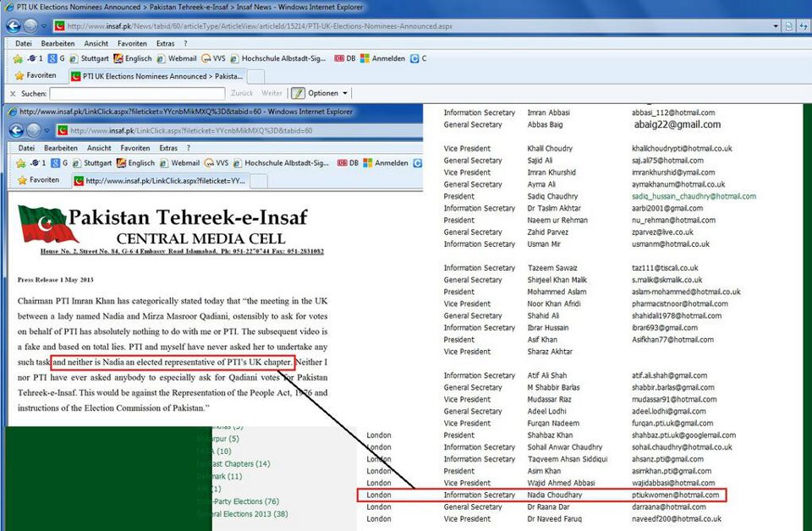Open Datei menu in top window

coord(24,43)
